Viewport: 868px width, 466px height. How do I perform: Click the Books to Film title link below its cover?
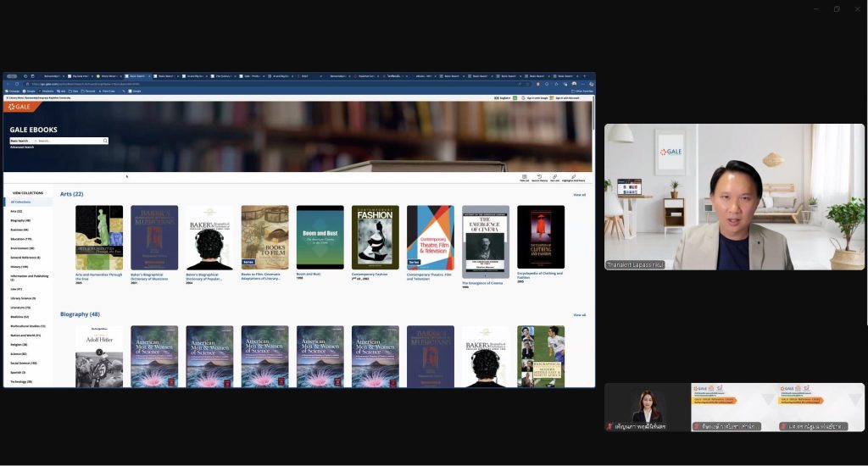[261, 276]
